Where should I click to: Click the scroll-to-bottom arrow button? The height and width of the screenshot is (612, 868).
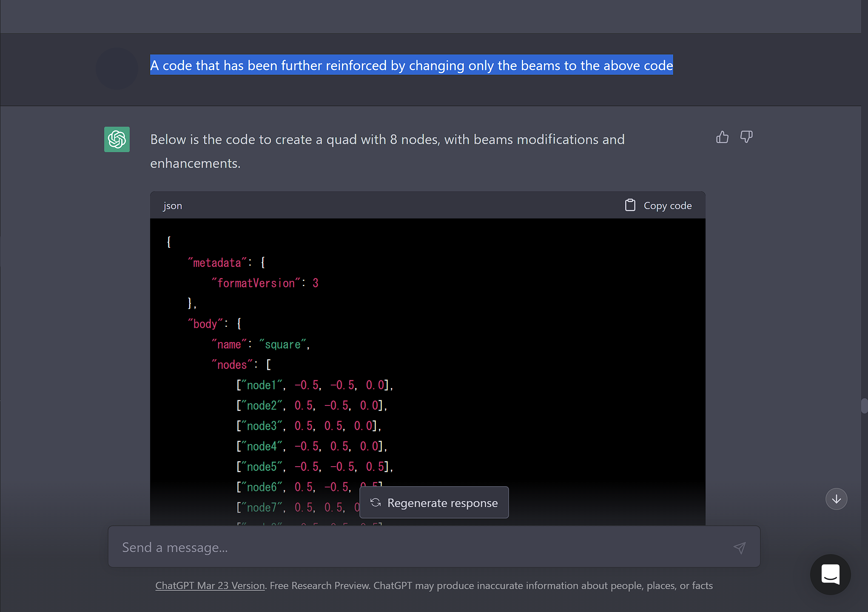click(836, 499)
